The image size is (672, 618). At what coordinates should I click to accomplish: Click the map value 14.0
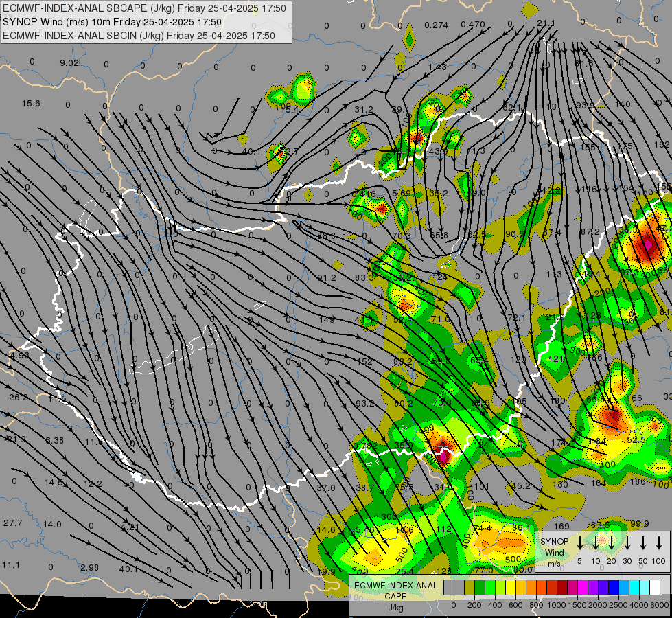52,524
